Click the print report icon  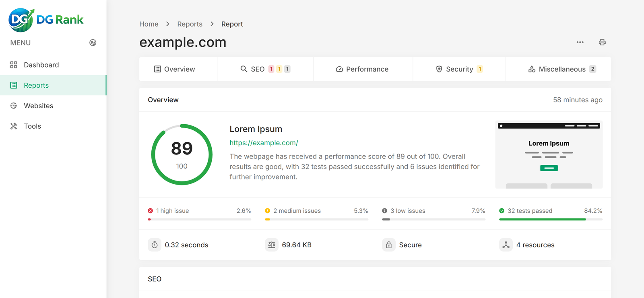pyautogui.click(x=602, y=42)
